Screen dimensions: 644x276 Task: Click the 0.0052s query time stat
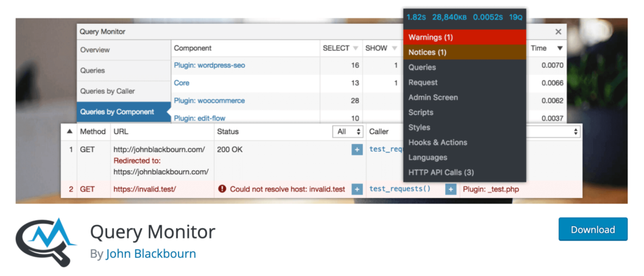487,17
